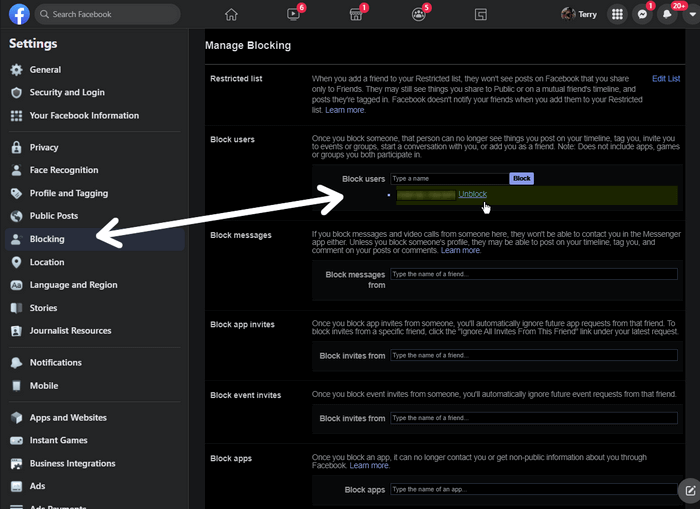Screen dimensions: 700x509
Task: Click Edit List for Restricted list
Action: coord(666,79)
